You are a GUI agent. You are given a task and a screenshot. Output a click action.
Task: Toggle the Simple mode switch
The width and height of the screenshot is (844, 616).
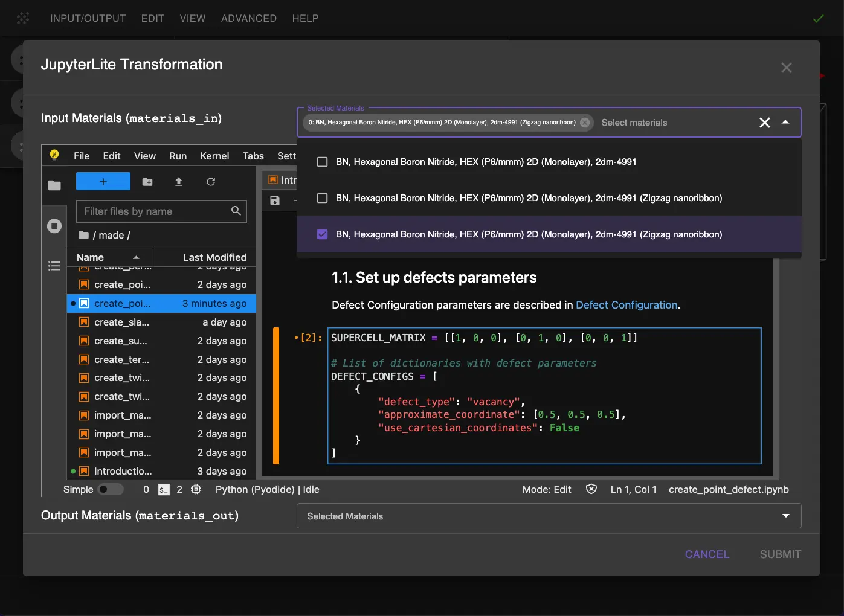111,489
